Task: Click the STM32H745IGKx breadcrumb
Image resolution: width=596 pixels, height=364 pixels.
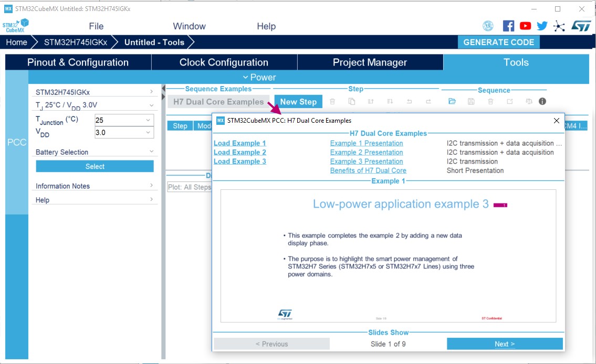Action: pos(76,42)
